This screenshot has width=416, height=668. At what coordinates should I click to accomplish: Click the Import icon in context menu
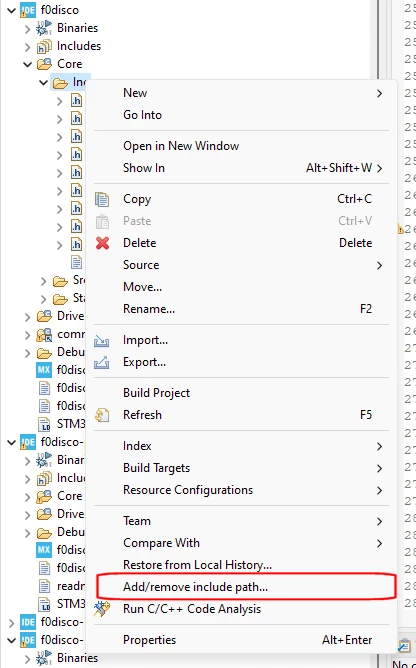[102, 340]
